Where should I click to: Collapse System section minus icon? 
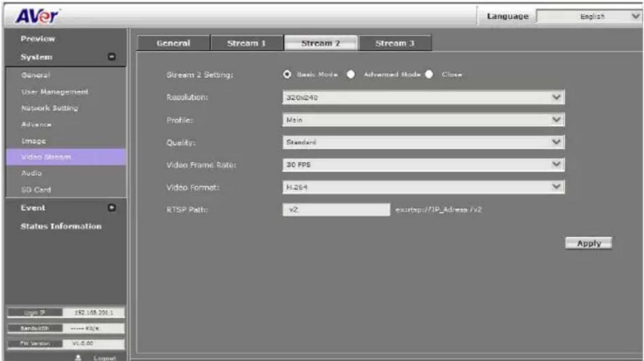(x=111, y=57)
